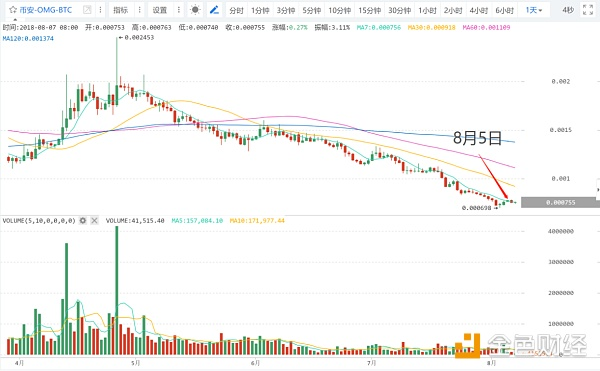The width and height of the screenshot is (600, 371).
Task: Select the 3分钟 interval
Action: tap(286, 10)
